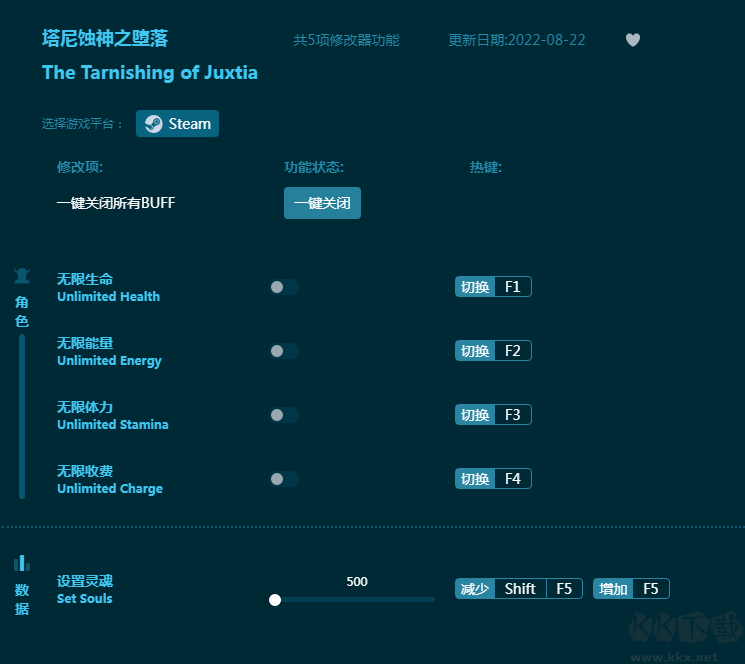Click the 无限收费 Chinese label

point(85,471)
